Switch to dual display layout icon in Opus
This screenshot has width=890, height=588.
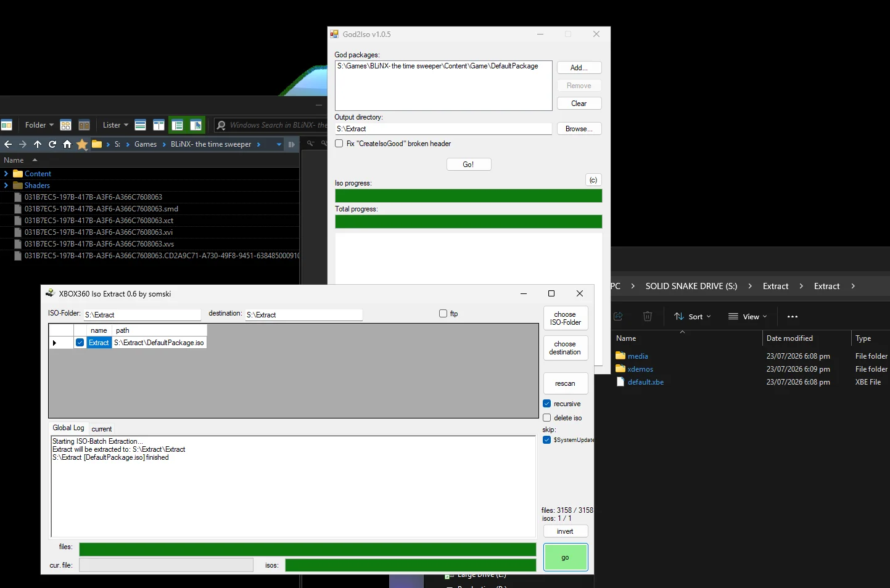pyautogui.click(x=159, y=125)
